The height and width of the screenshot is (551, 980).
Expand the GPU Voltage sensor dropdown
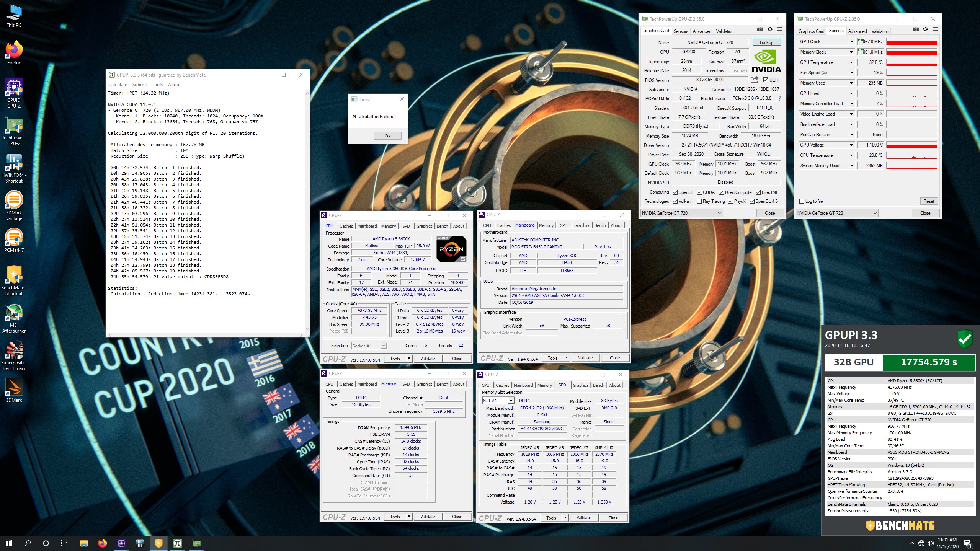[x=851, y=145]
